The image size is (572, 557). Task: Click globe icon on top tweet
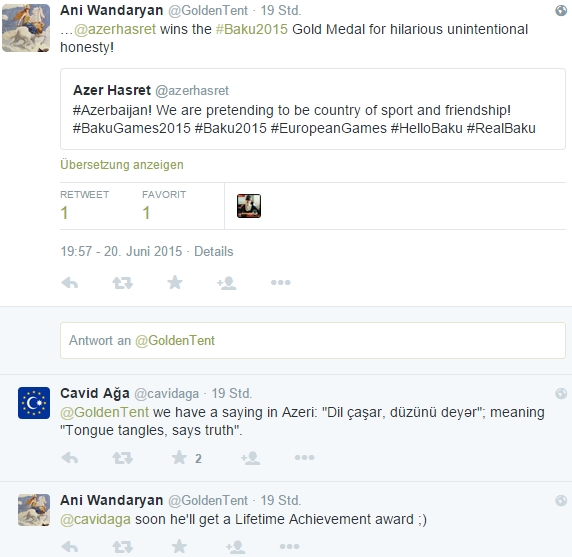(561, 11)
